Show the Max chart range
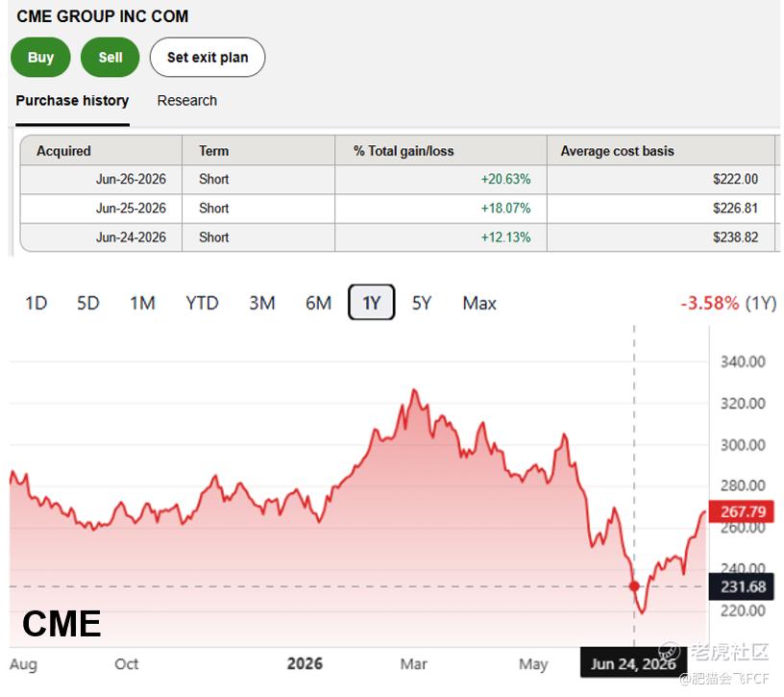The image size is (784, 697). pos(479,303)
